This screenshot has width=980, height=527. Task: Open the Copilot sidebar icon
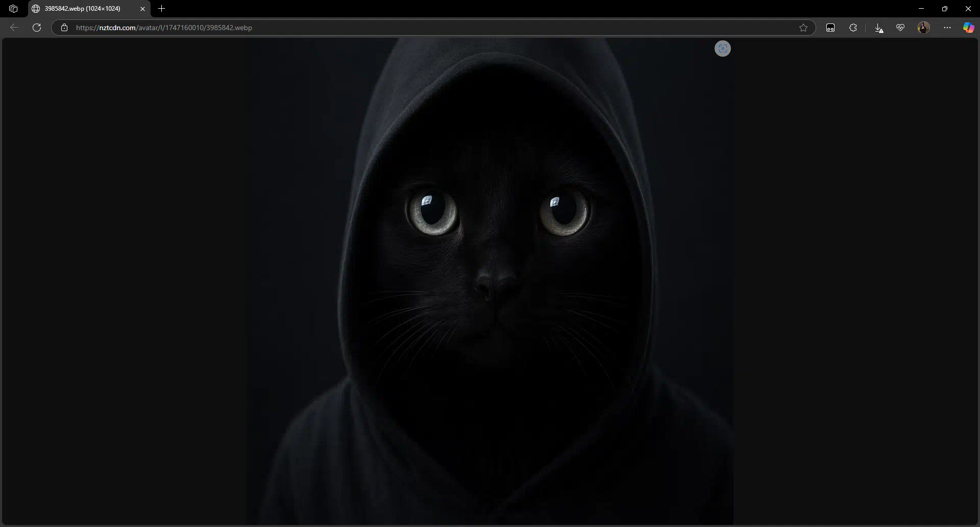(968, 28)
